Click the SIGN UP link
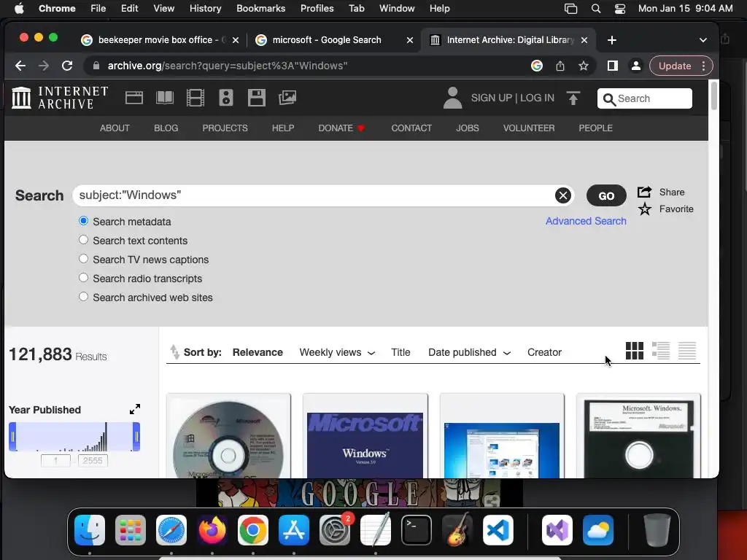 (491, 98)
